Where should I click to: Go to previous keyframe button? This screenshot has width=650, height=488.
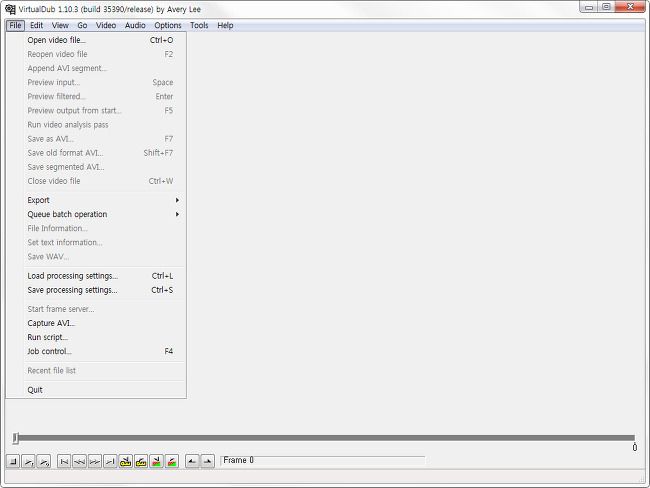[125, 461]
